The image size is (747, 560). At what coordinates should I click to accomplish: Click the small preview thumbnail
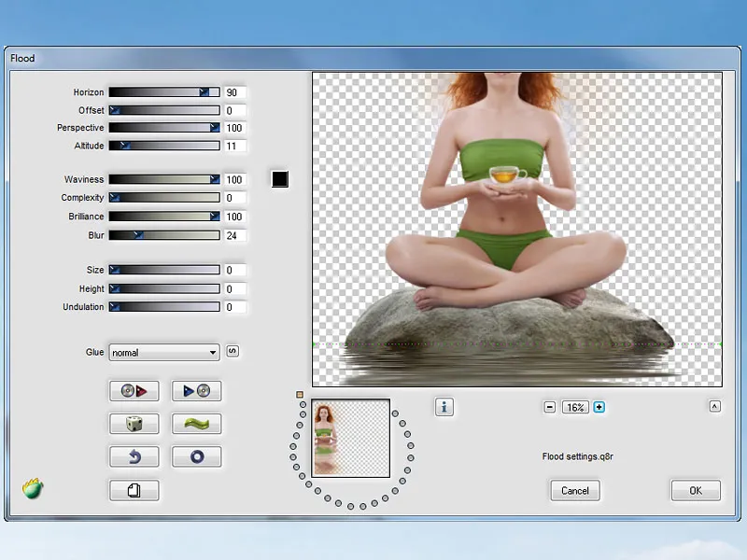(351, 438)
